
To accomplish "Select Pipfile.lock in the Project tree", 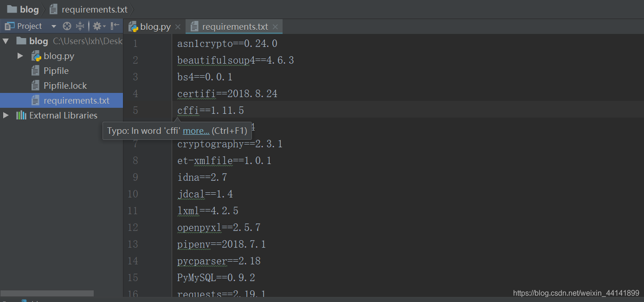I will tap(60, 85).
